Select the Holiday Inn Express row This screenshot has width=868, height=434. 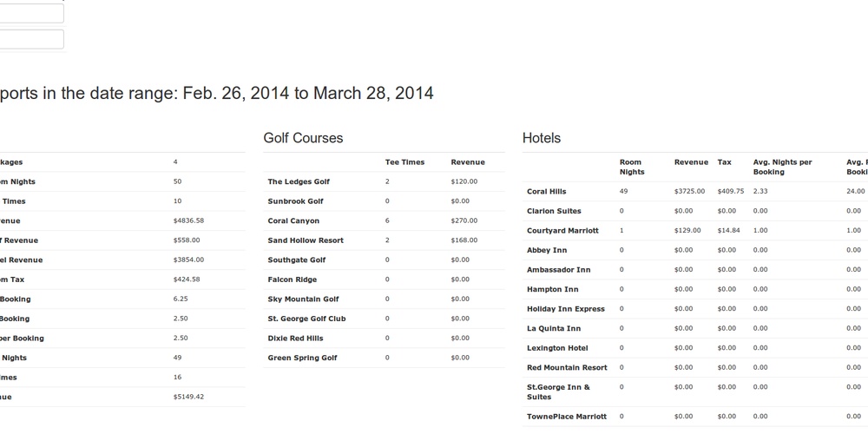click(x=565, y=309)
